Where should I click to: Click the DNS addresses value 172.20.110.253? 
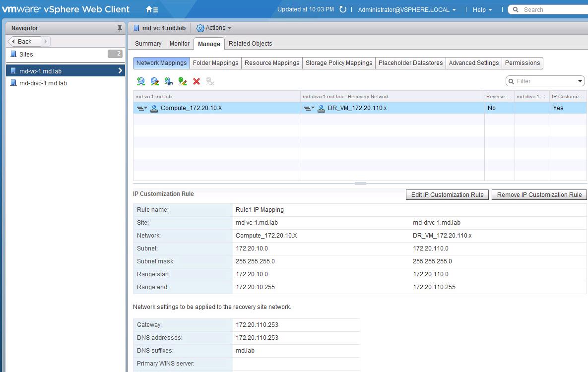(257, 337)
